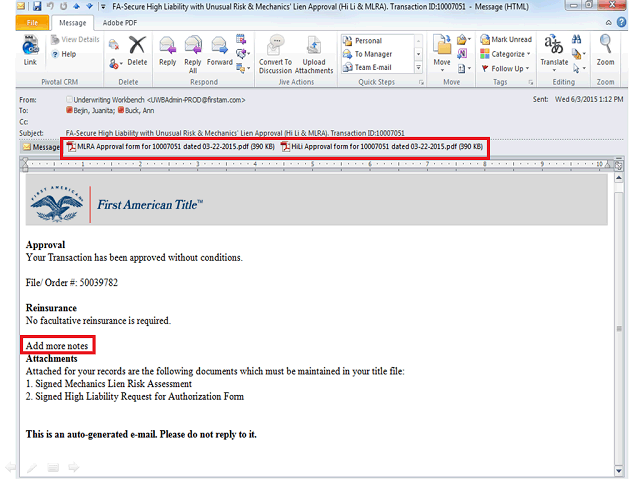
Task: Open the Pivotal CRM Help
Action: click(x=64, y=54)
